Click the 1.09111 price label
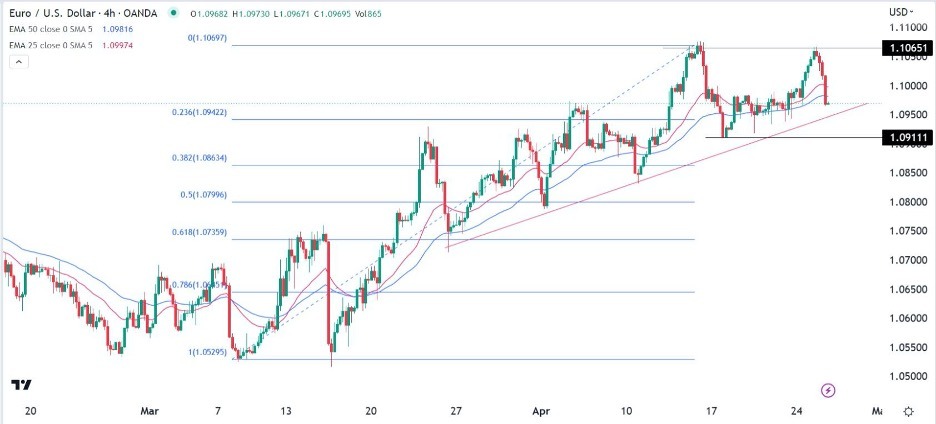 pos(907,138)
